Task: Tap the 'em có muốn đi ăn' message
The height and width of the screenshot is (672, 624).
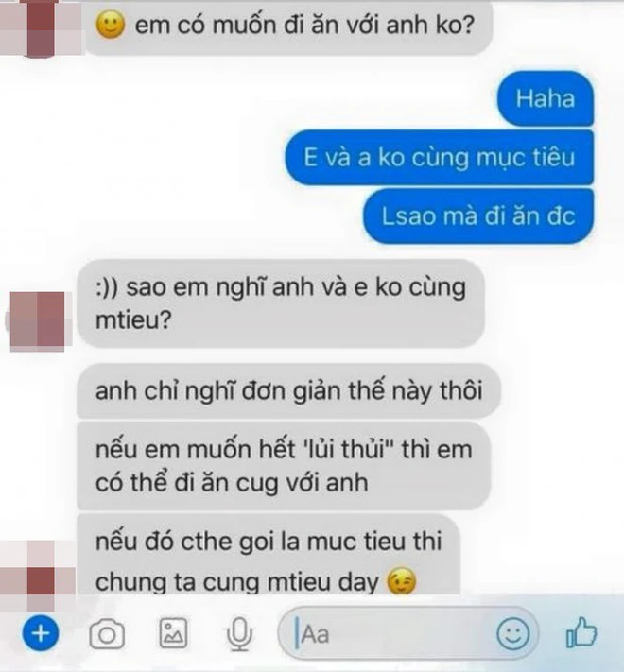Action: click(289, 26)
